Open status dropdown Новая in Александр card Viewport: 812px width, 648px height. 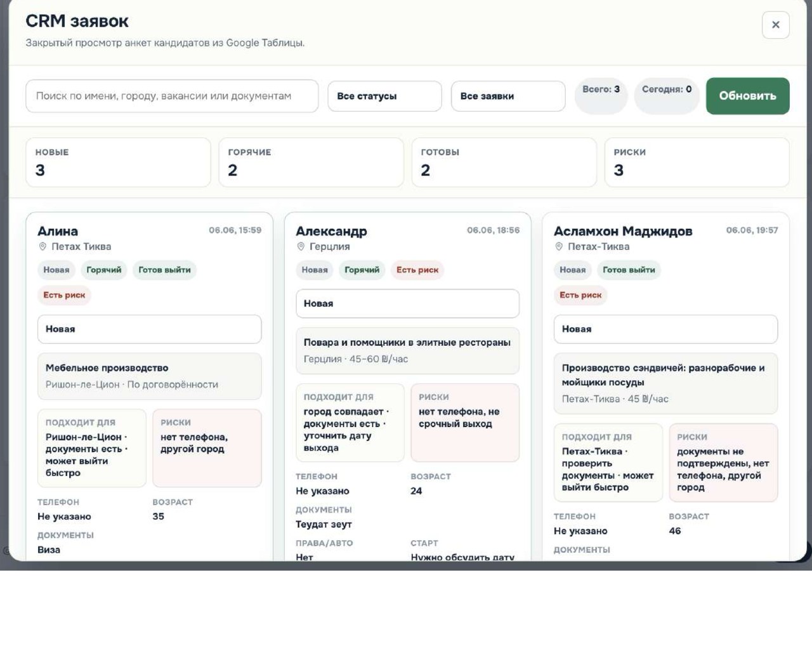[407, 304]
